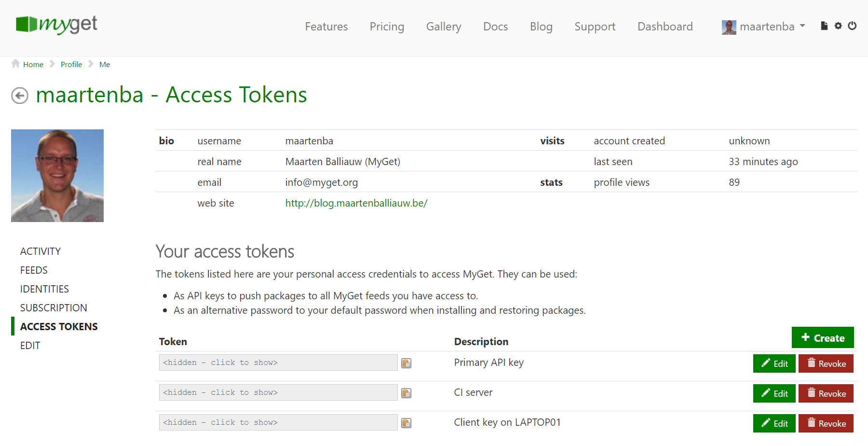Viewport: 868px width, 446px height.
Task: Create a new access token
Action: (822, 337)
